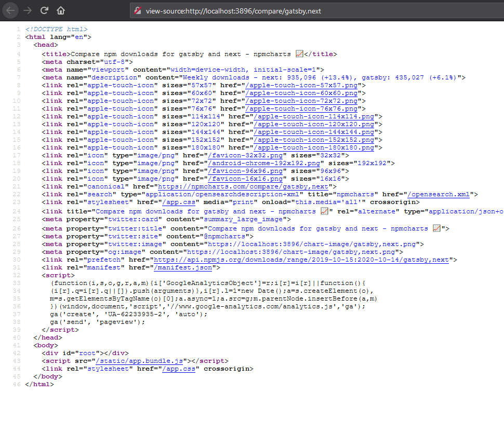This screenshot has width=504, height=421.
Task: Open the apple-touch-icon-120x120.png link
Action: [314, 124]
